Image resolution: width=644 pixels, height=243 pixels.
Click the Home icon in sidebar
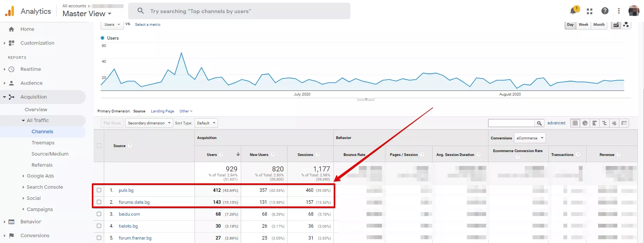coord(11,29)
